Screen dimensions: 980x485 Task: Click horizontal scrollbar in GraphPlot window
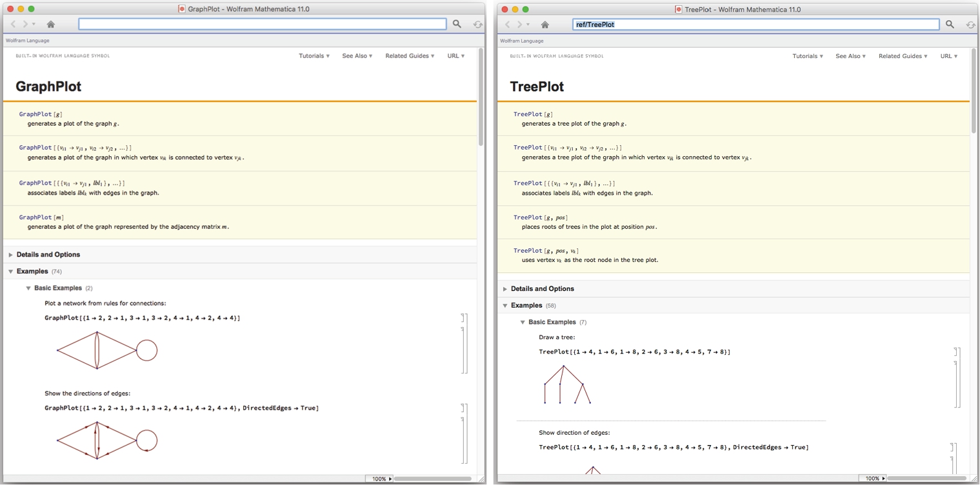(x=432, y=479)
